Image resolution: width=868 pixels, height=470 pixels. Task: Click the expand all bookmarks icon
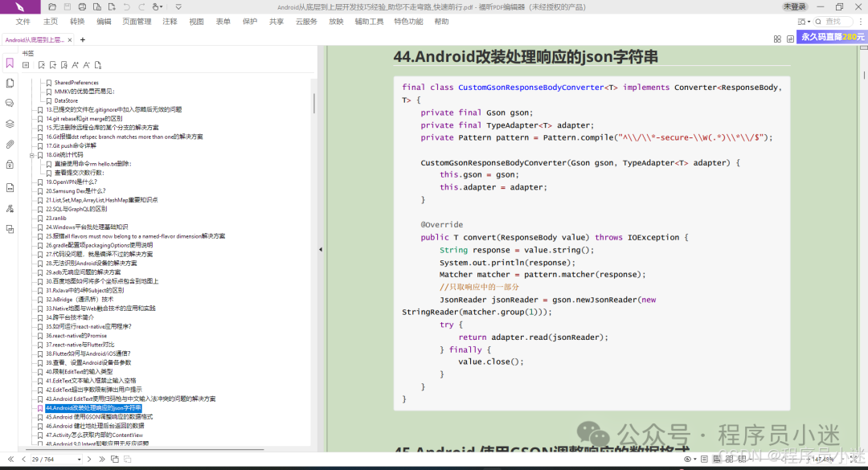[26, 65]
